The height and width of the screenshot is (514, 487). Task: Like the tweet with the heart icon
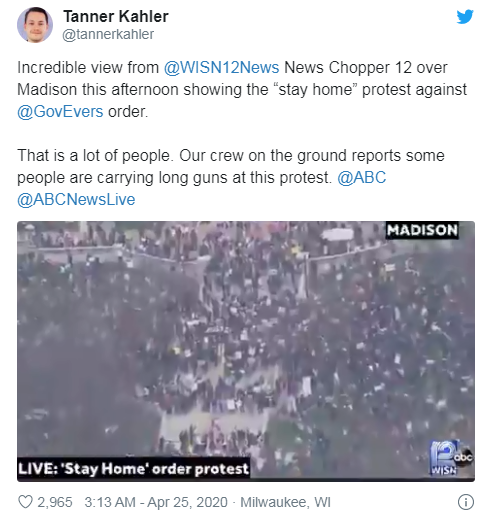(x=25, y=501)
